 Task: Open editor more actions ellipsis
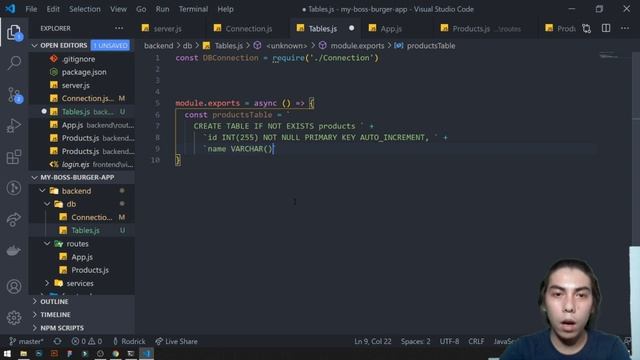pyautogui.click(x=625, y=28)
